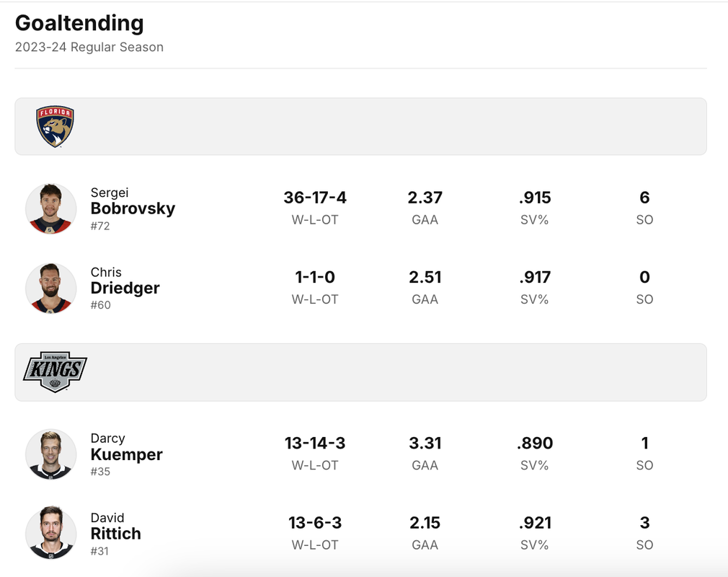Click Driedger's .917 save percentage

click(x=535, y=277)
